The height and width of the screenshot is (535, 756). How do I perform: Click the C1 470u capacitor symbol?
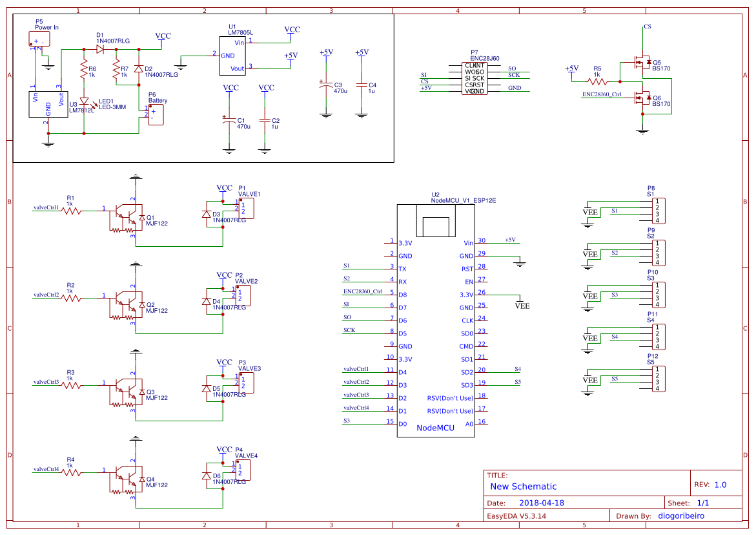(x=229, y=121)
